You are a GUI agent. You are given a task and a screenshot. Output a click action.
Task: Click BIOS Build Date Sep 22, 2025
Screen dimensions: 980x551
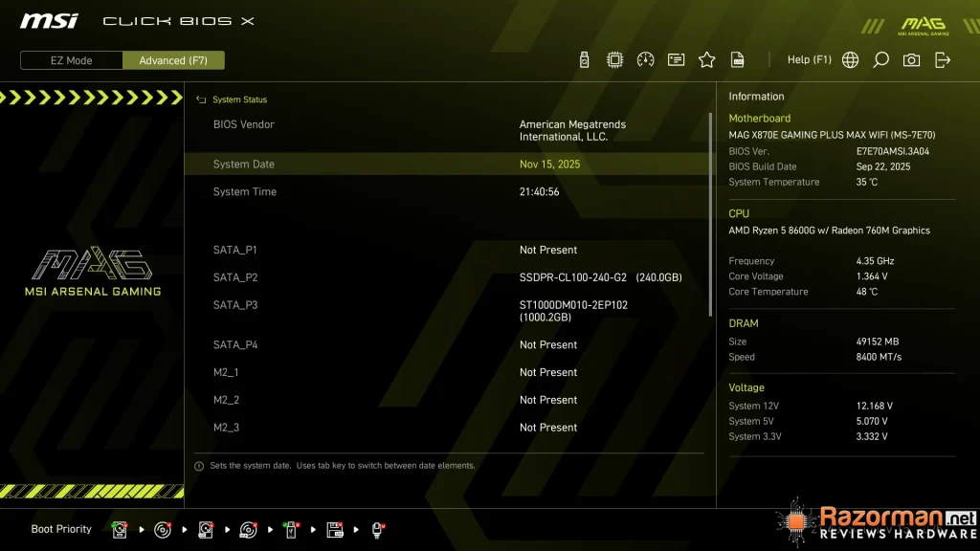pyautogui.click(x=883, y=166)
